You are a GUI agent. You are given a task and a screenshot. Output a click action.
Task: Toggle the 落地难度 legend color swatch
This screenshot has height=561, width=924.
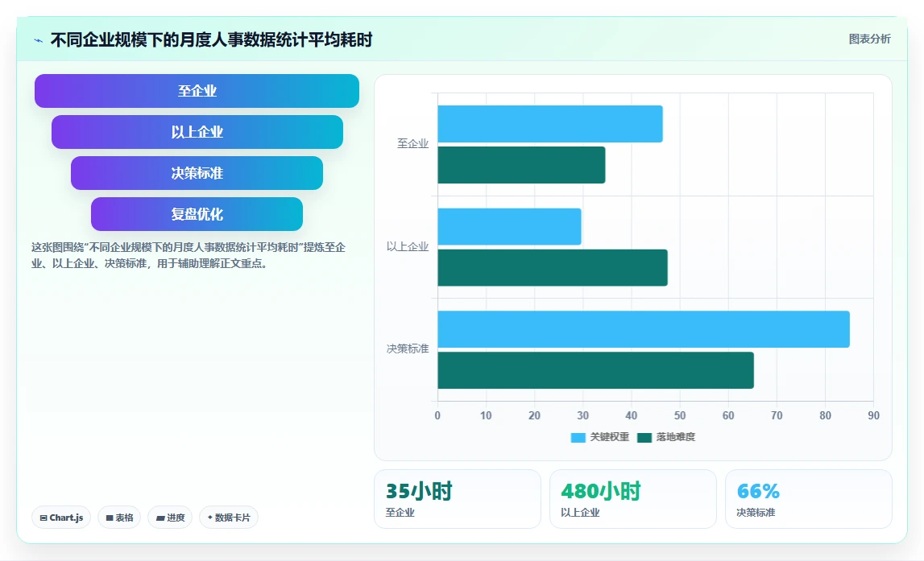tap(644, 437)
